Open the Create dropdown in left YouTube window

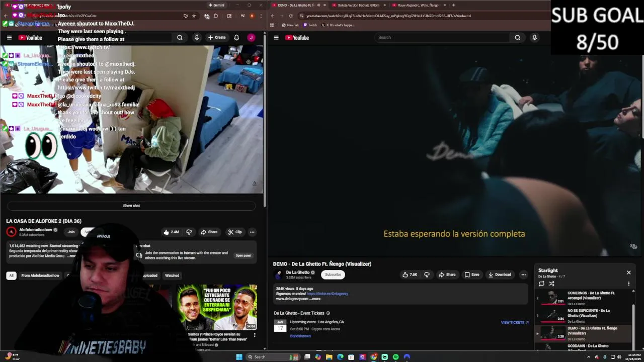point(217,37)
